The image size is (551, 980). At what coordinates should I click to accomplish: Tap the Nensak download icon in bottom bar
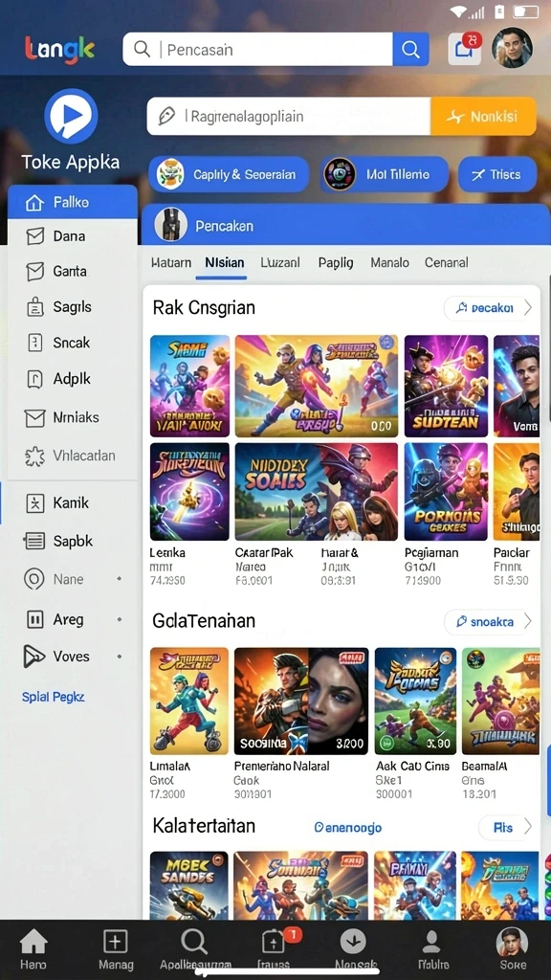point(352,948)
